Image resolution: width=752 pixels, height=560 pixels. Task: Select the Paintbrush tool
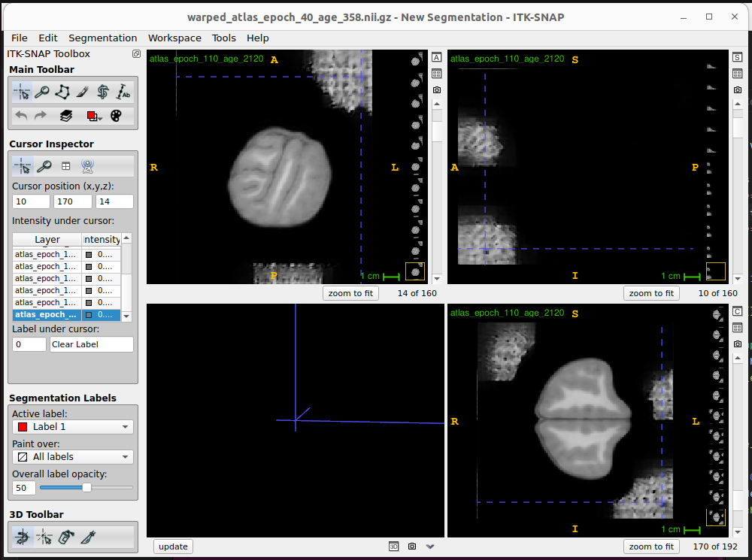point(83,92)
